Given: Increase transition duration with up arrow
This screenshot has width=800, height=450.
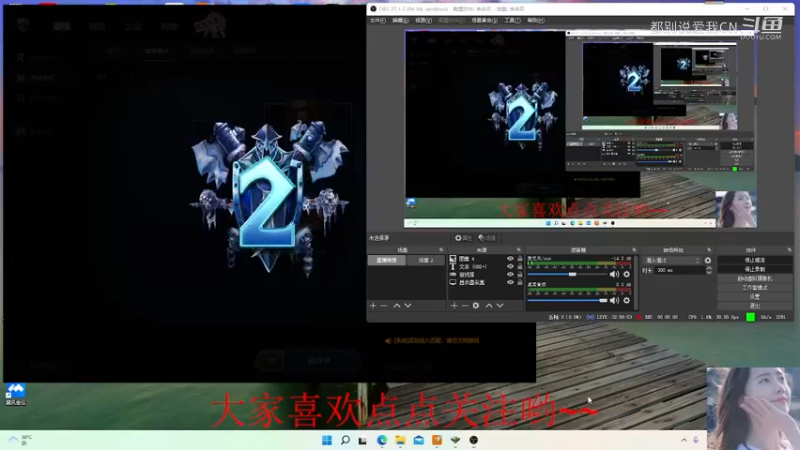Looking at the screenshot, I should click(x=709, y=268).
